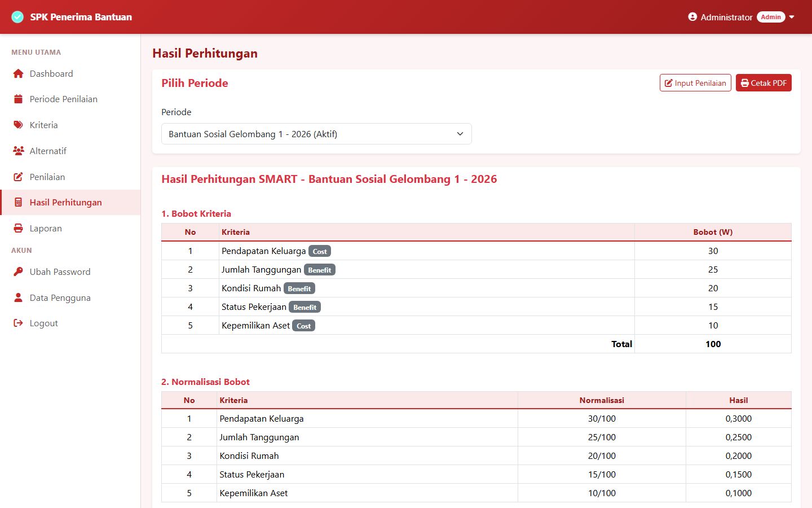Screen dimensions: 812x508
Task: Click the Administrator user avatar icon
Action: [x=692, y=17]
